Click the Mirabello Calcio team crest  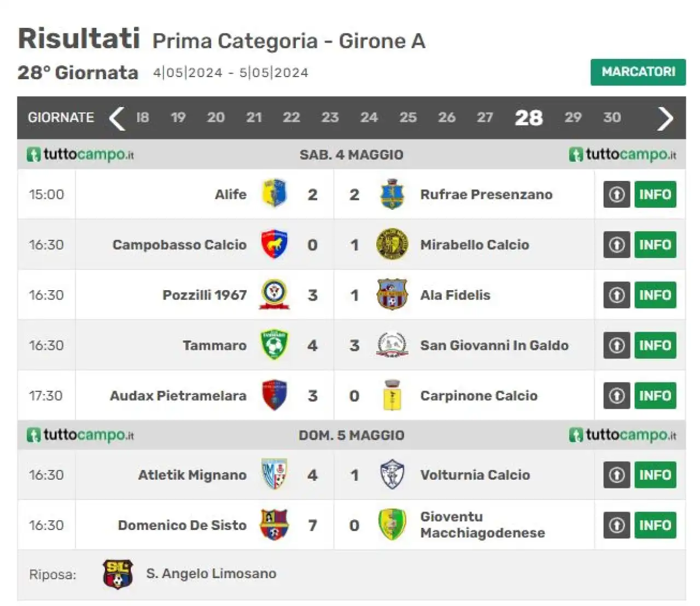point(392,244)
